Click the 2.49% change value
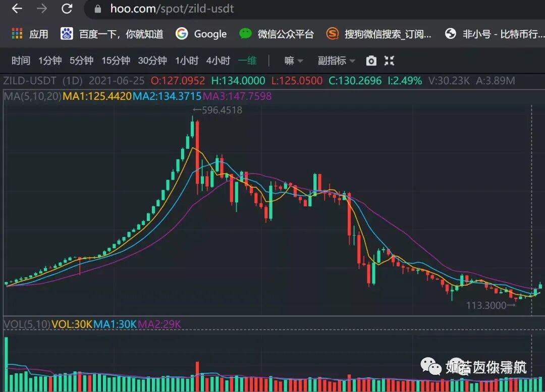 [x=405, y=81]
